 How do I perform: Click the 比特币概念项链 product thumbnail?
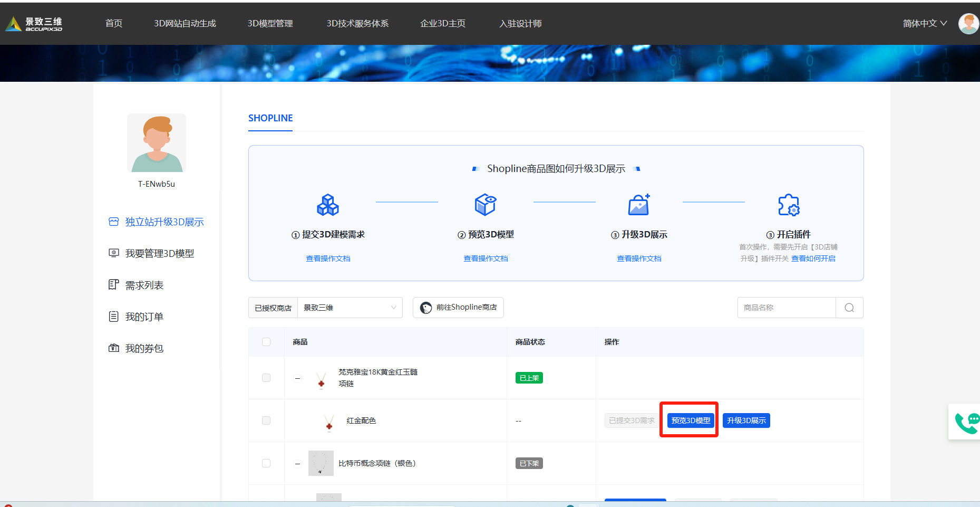[321, 463]
